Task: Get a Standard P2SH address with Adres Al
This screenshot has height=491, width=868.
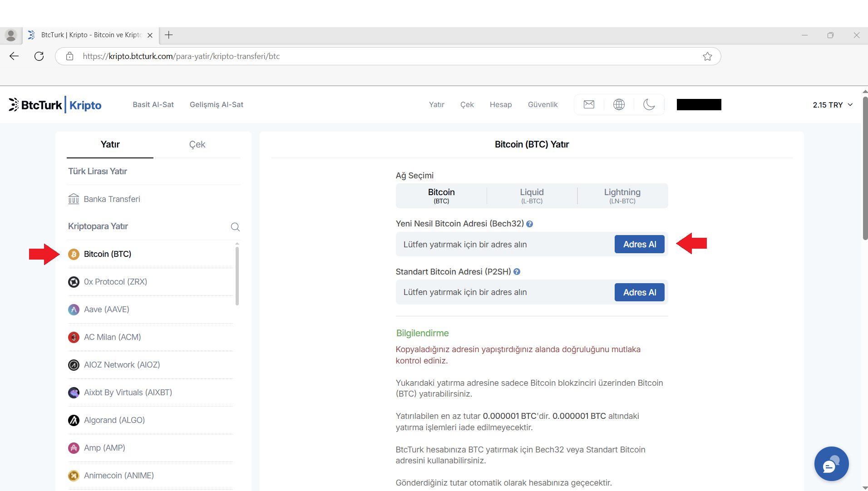Action: 639,292
